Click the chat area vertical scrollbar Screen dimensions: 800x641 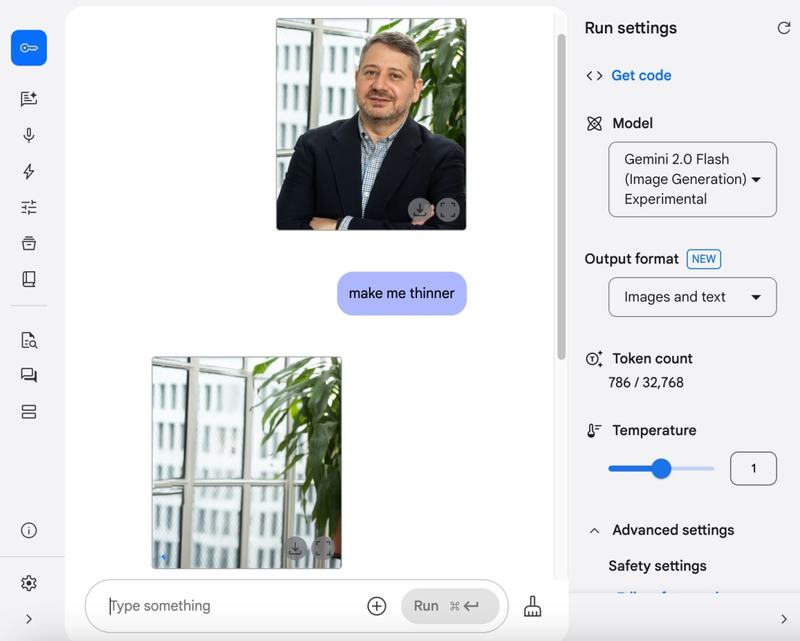pyautogui.click(x=561, y=197)
